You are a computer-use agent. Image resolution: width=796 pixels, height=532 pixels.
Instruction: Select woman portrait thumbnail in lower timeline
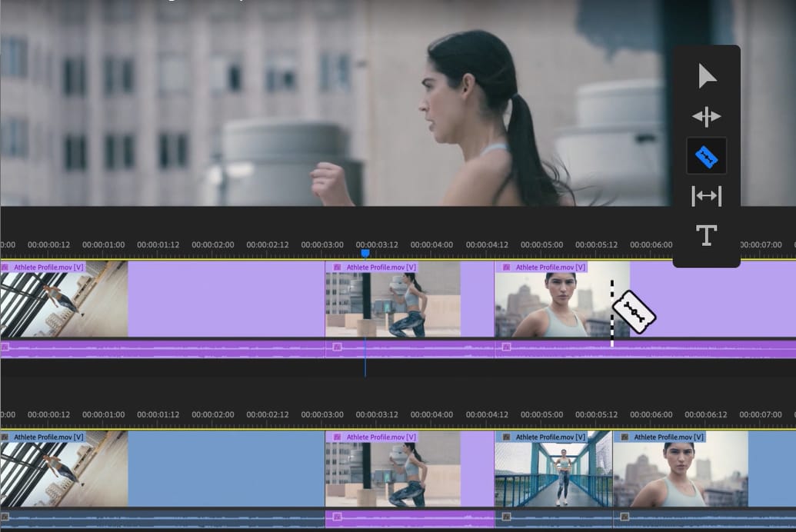point(680,474)
